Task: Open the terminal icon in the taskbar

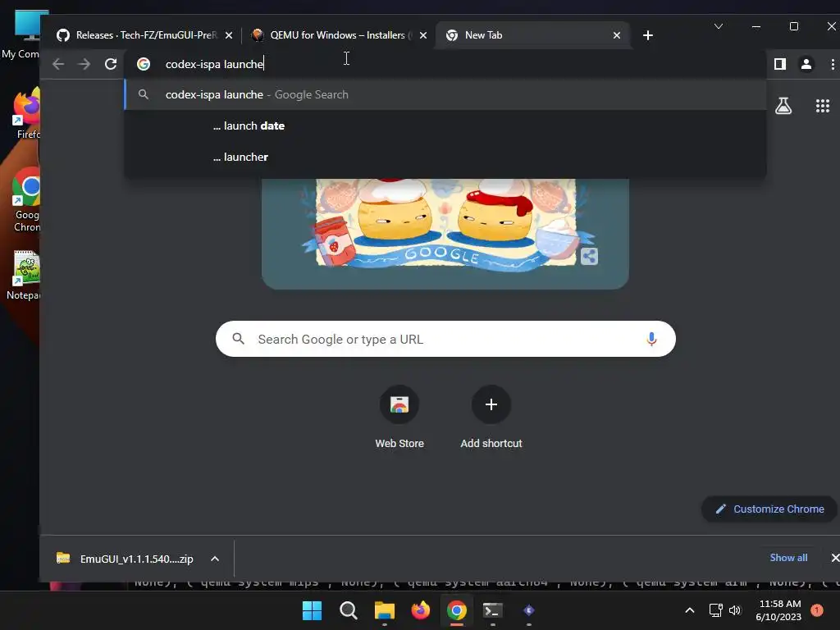Action: [x=492, y=610]
